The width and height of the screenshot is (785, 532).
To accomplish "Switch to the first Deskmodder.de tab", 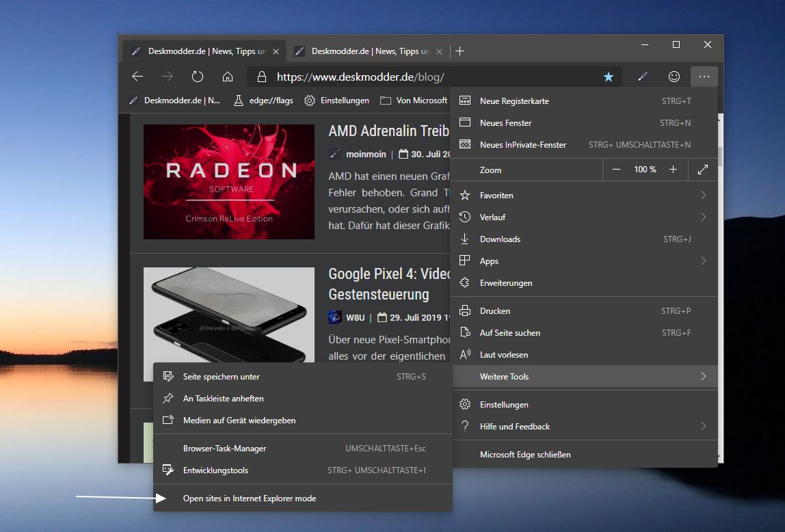I will coord(204,51).
